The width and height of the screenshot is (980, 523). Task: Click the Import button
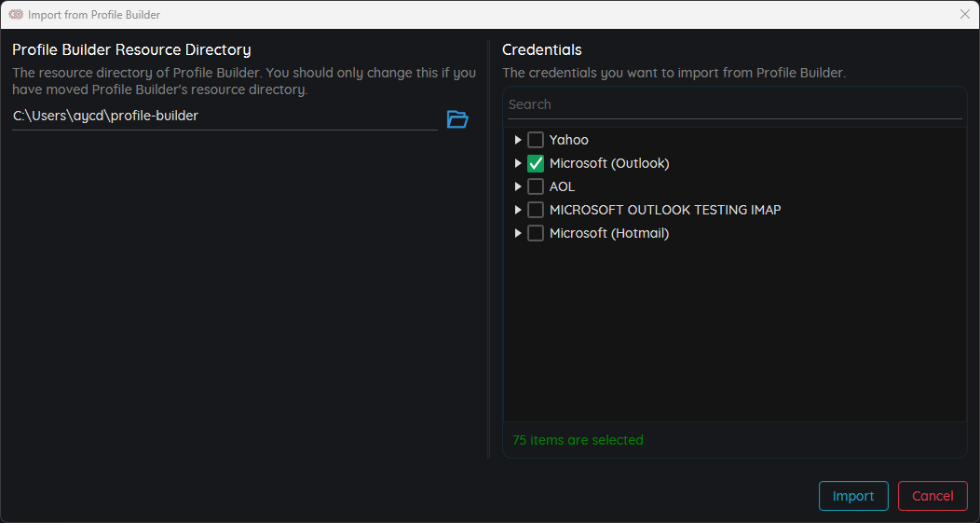pos(853,496)
